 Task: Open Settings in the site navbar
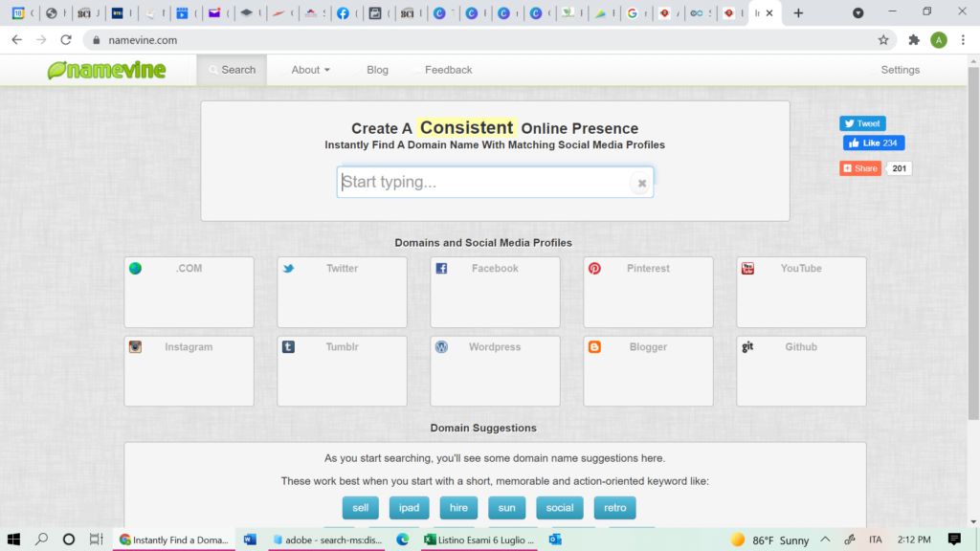pyautogui.click(x=900, y=70)
